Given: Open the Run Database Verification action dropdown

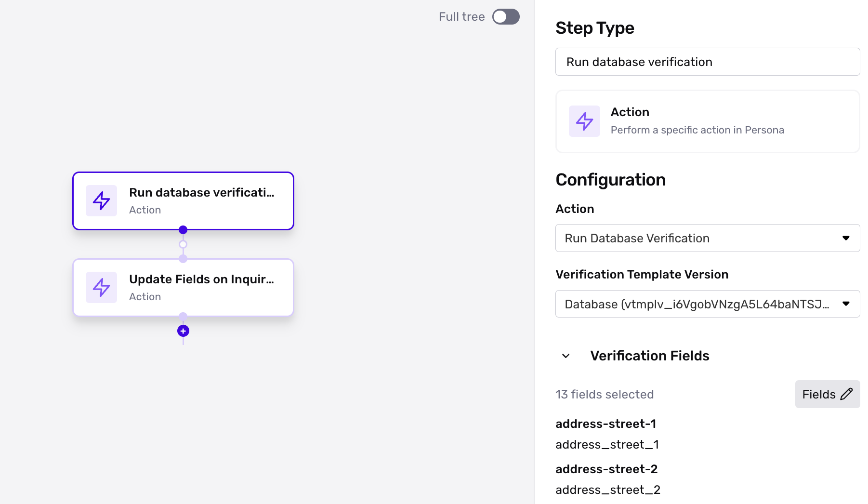Looking at the screenshot, I should point(708,238).
